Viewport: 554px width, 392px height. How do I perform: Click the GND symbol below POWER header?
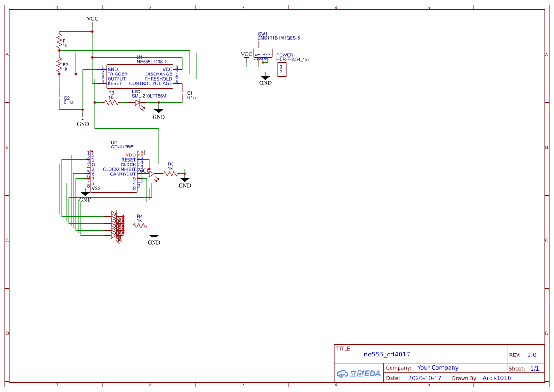[265, 80]
